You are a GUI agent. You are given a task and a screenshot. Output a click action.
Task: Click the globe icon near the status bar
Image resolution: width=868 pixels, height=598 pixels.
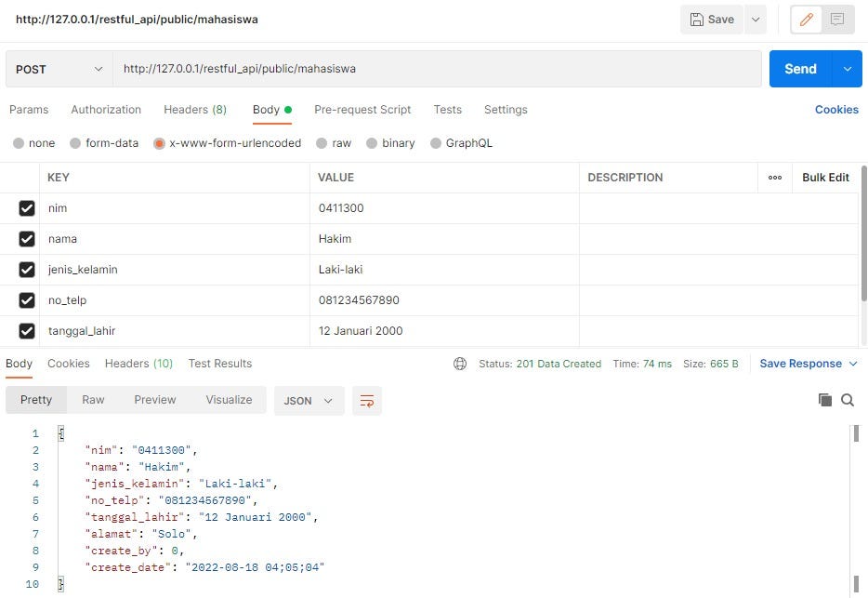click(x=460, y=364)
